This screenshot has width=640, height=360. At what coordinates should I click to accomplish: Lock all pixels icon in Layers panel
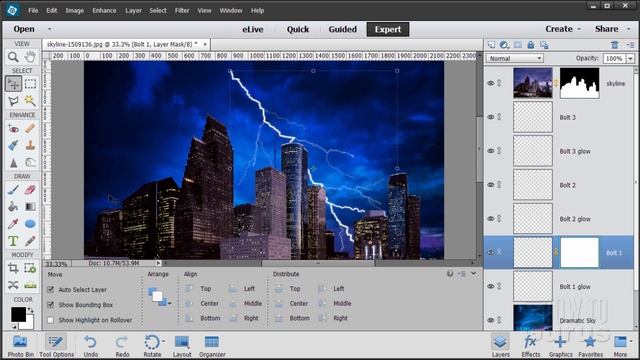point(531,45)
